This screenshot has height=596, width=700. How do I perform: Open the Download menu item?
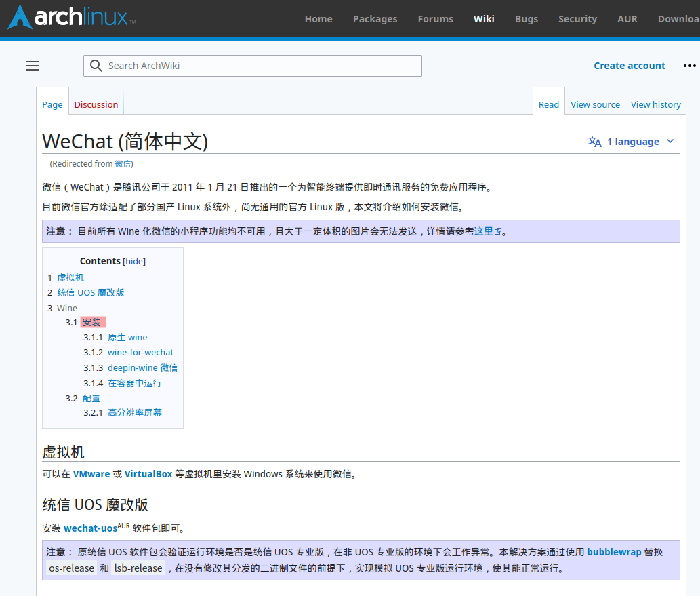pyautogui.click(x=680, y=19)
